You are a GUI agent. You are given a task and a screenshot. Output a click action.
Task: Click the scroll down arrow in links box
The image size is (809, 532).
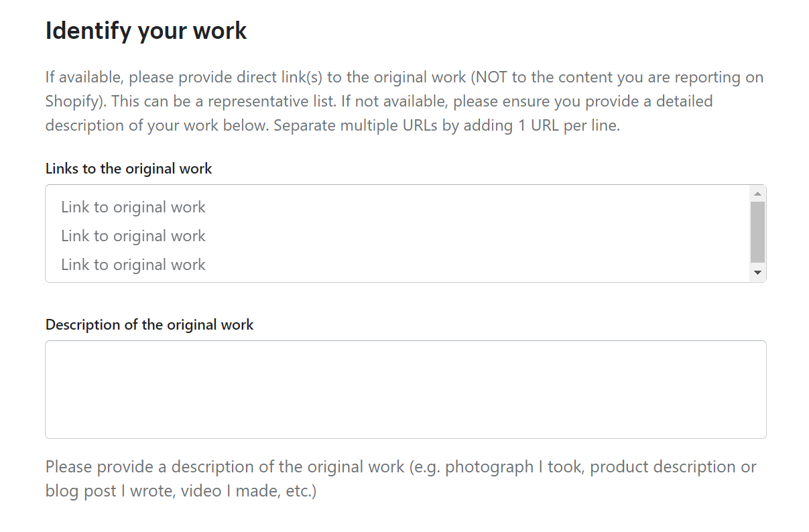757,273
